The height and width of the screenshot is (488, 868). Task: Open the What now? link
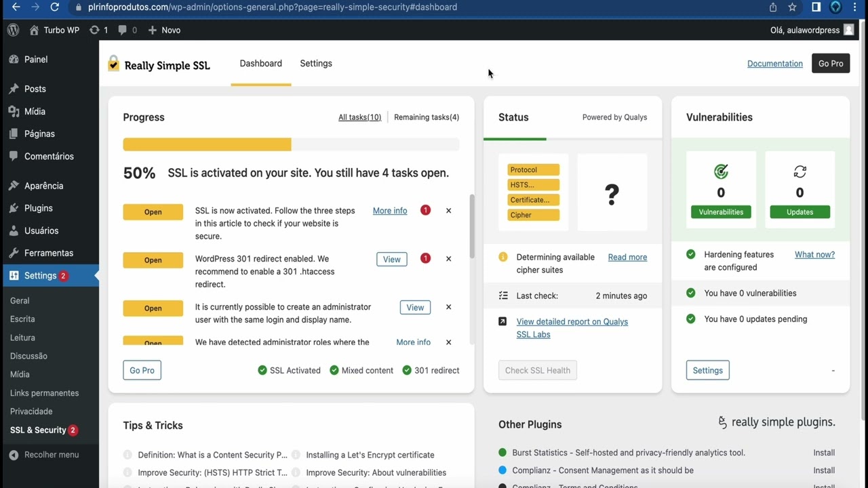click(x=814, y=255)
